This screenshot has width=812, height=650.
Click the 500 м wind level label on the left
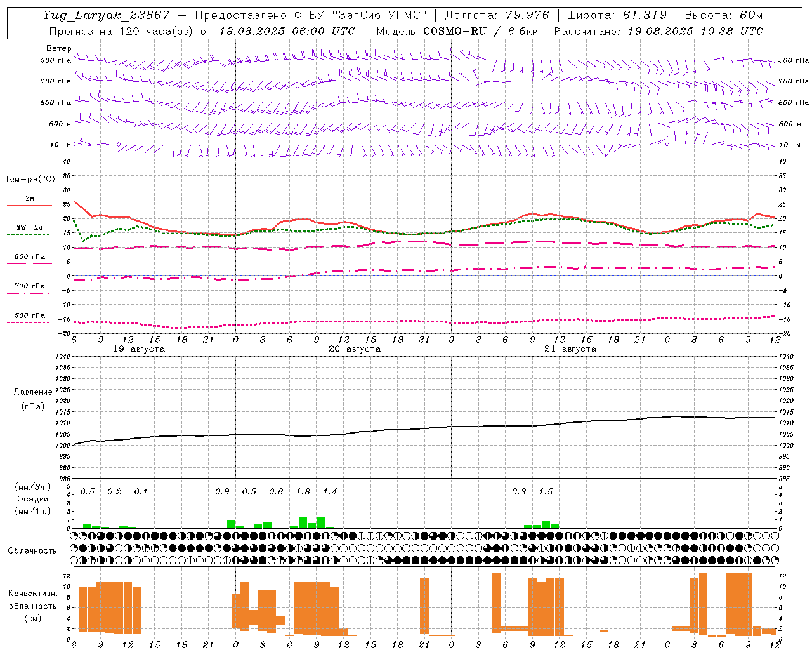pos(56,124)
